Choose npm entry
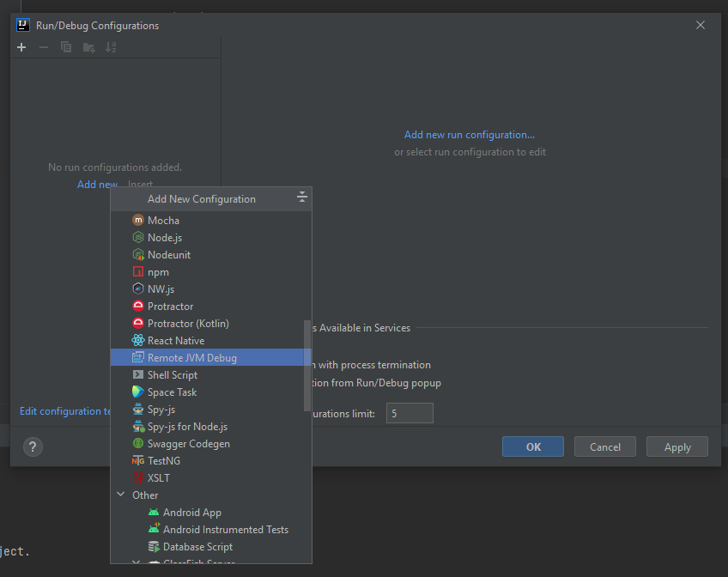 coord(211,271)
